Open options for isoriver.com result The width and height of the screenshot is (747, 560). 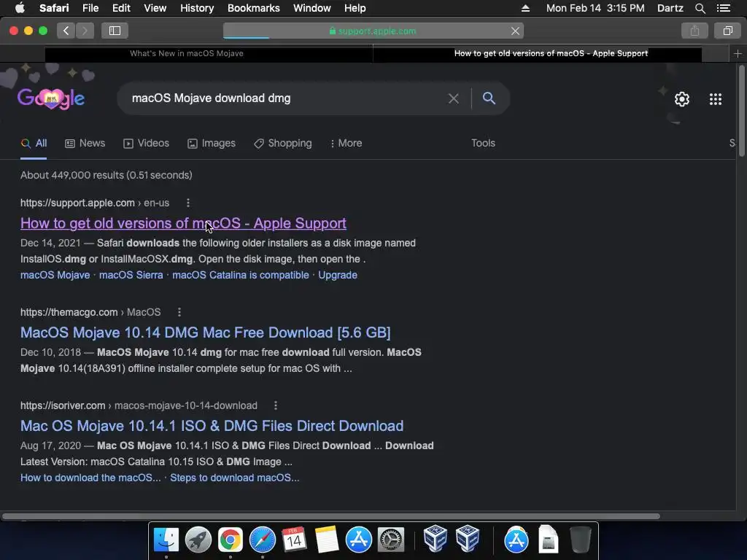[275, 405]
